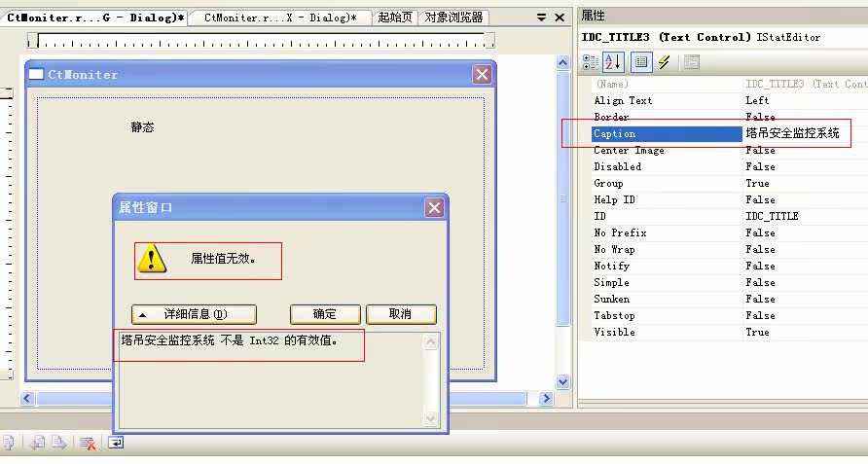Image resolution: width=868 pixels, height=464 pixels.
Task: Click the Properties list icon
Action: click(x=640, y=62)
